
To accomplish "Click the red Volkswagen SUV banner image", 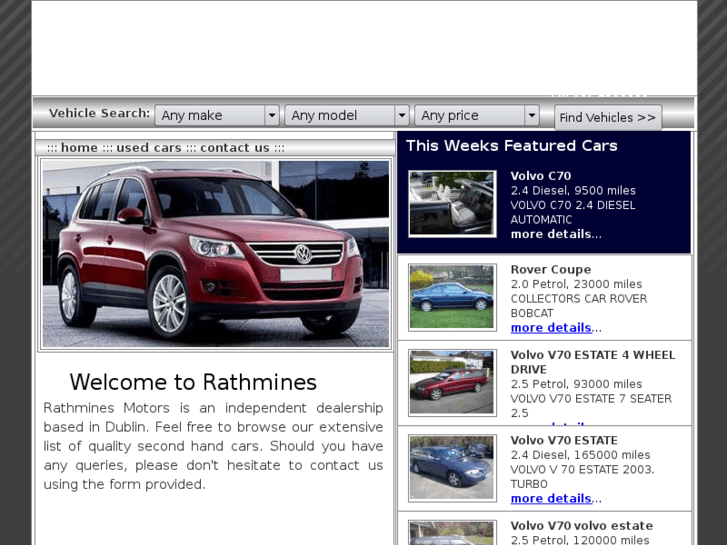I will 216,254.
